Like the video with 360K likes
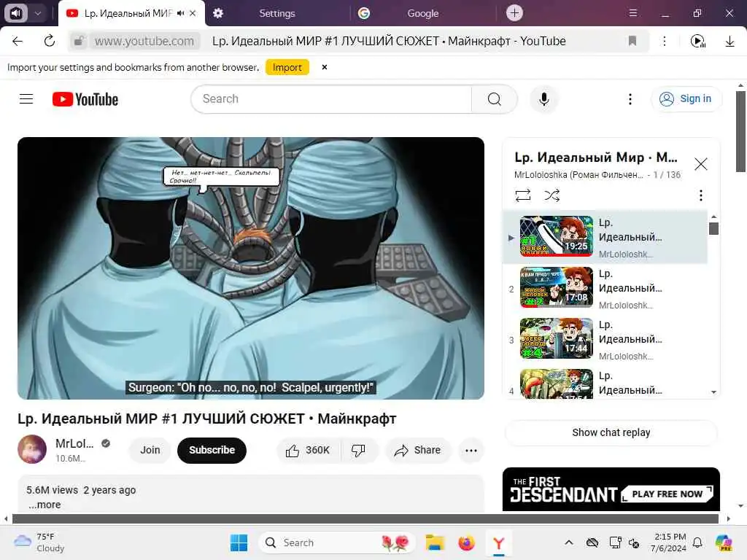 pyautogui.click(x=308, y=451)
